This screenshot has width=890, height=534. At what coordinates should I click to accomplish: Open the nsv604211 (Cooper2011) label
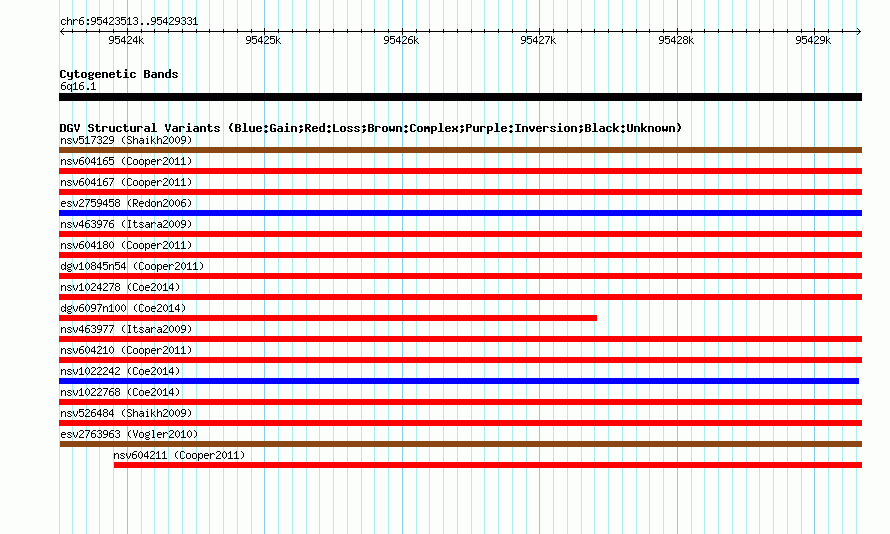[x=179, y=455]
